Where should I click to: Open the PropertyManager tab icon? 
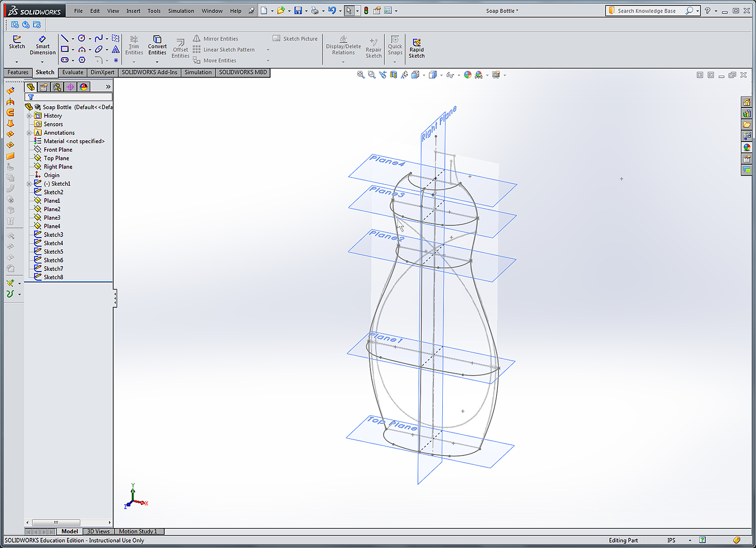click(x=44, y=87)
